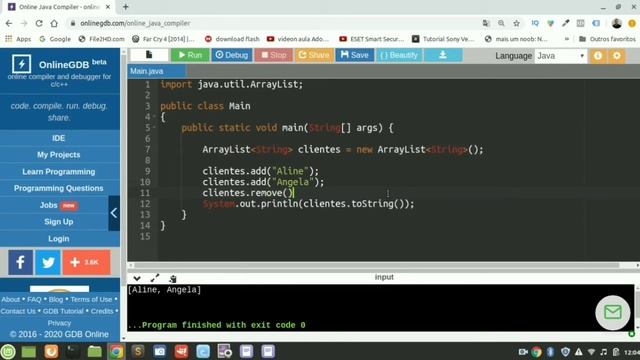Click the translate page icon
Screen dimensions: 640x360
pyautogui.click(x=486, y=23)
